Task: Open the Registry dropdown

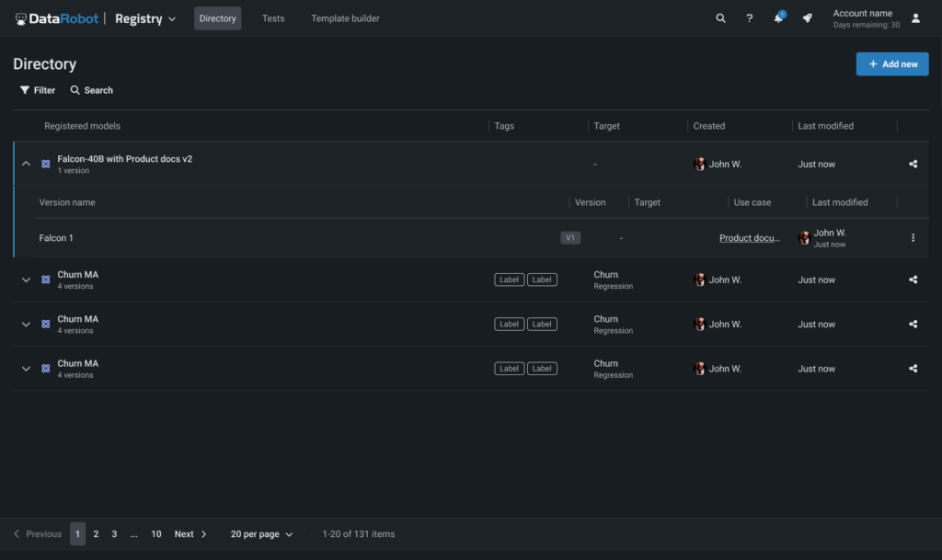Action: pos(145,18)
